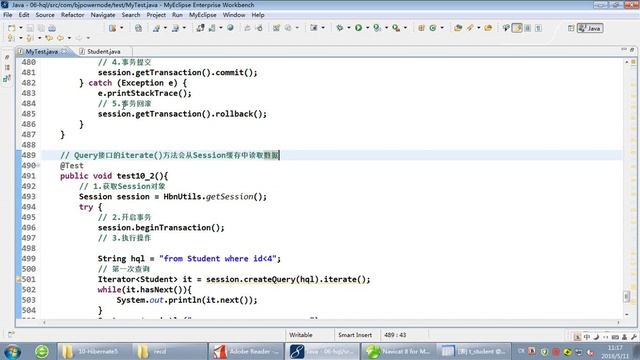The height and width of the screenshot is (360, 640).
Task: Open the Source menu
Action: [x=45, y=15]
